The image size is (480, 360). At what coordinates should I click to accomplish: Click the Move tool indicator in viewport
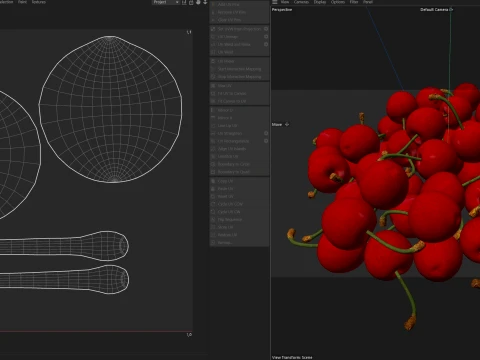pos(280,124)
